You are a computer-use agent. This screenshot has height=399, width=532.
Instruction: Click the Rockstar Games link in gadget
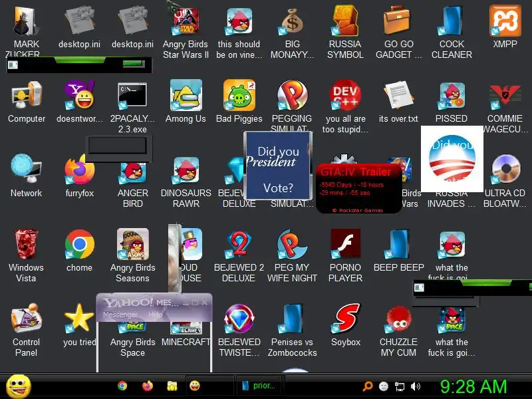(x=358, y=210)
